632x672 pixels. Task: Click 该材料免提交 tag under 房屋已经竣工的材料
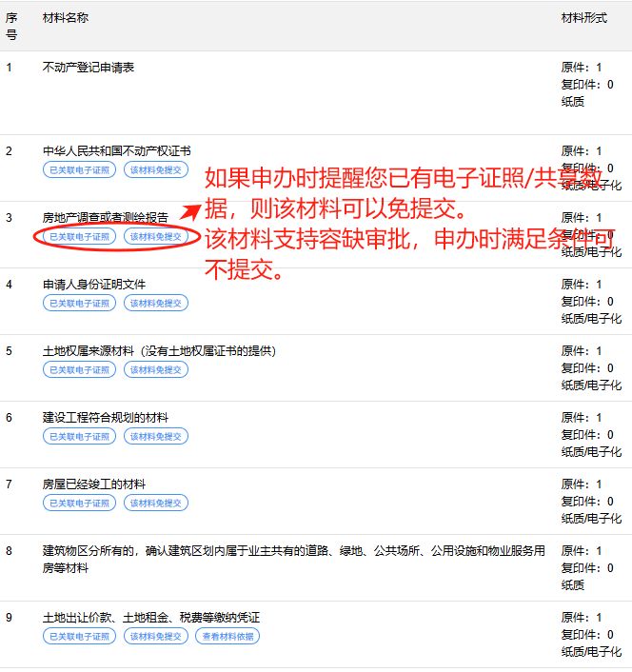coord(156,503)
